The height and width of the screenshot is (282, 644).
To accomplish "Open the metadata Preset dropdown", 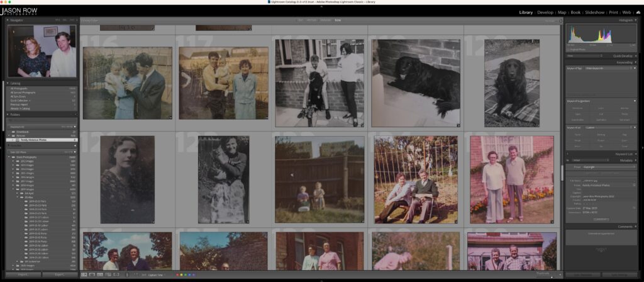I will point(608,167).
